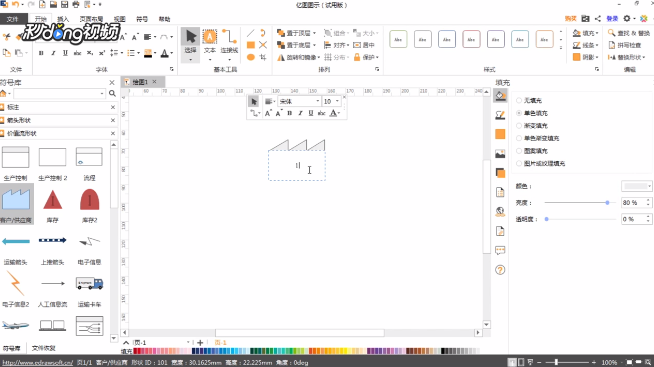This screenshot has width=654, height=367.
Task: Expand the Align dropdown in ribbon
Action: (348, 45)
